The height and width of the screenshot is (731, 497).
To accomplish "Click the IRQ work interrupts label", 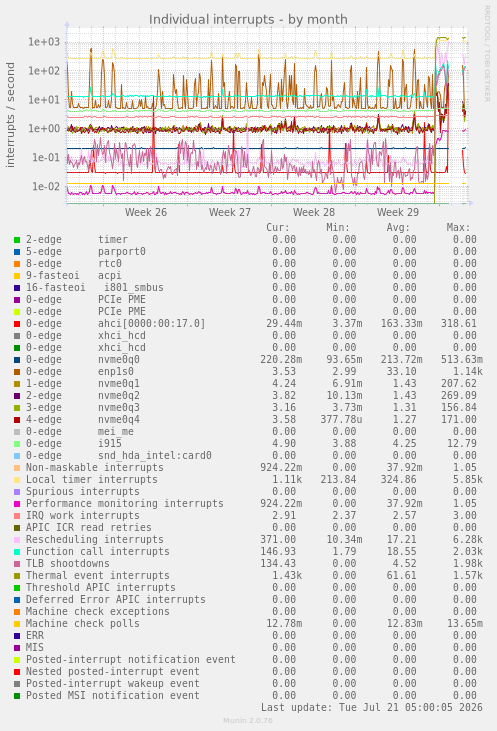I will click(x=83, y=516).
